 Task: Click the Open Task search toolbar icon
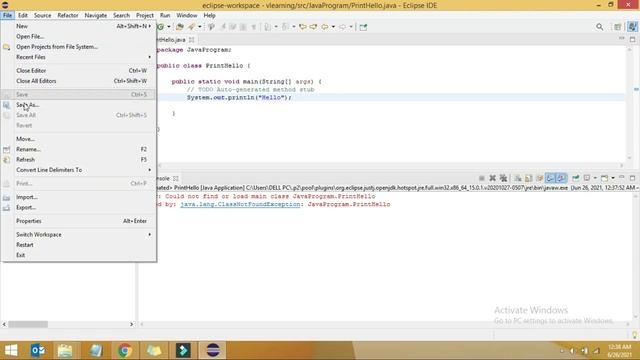[191, 27]
